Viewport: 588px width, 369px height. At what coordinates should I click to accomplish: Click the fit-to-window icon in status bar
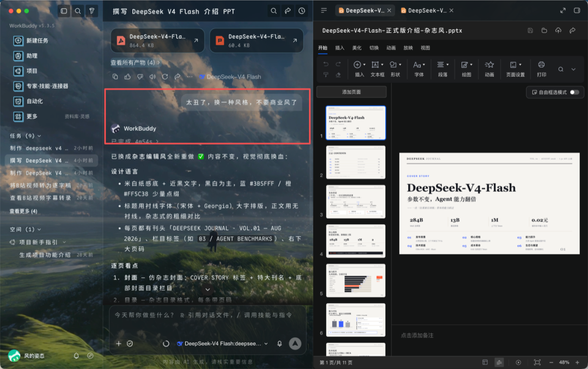tap(537, 362)
